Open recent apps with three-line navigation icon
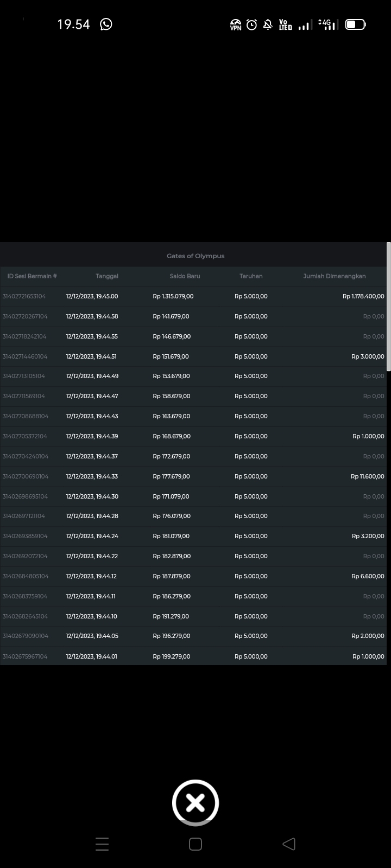 102,844
